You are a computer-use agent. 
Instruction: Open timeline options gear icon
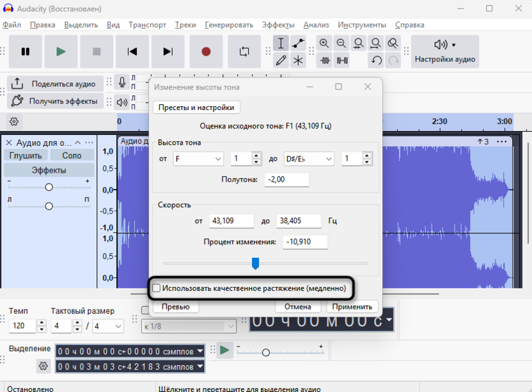14,122
